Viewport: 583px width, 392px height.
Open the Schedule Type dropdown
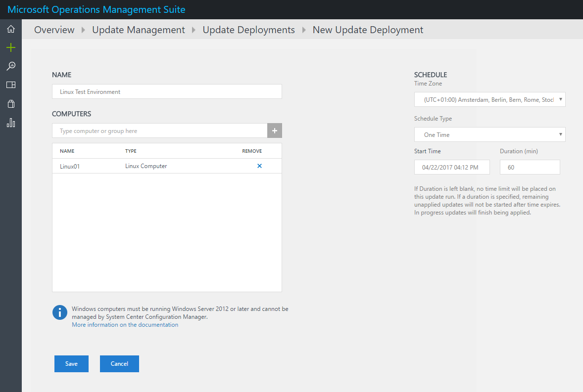coord(489,134)
